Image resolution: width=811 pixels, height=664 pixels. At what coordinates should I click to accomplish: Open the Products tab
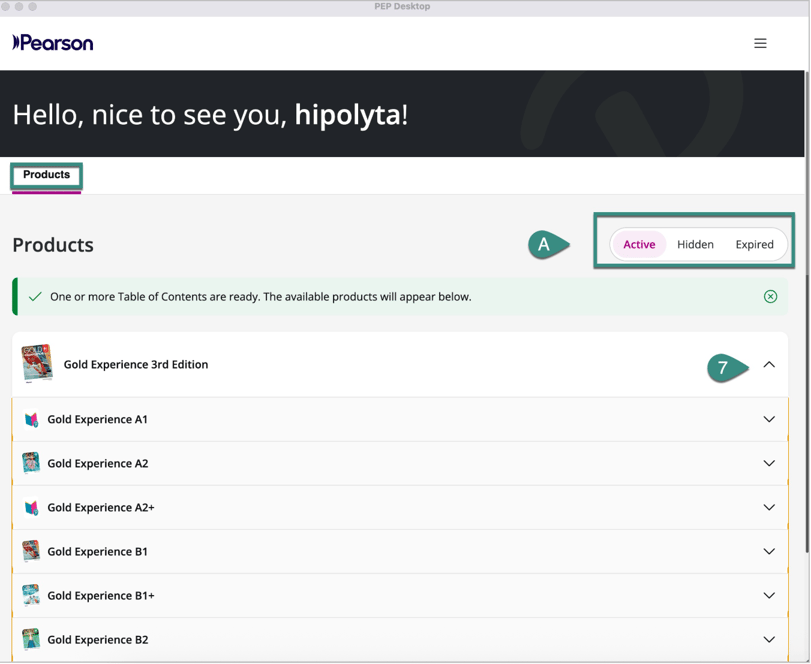[47, 175]
